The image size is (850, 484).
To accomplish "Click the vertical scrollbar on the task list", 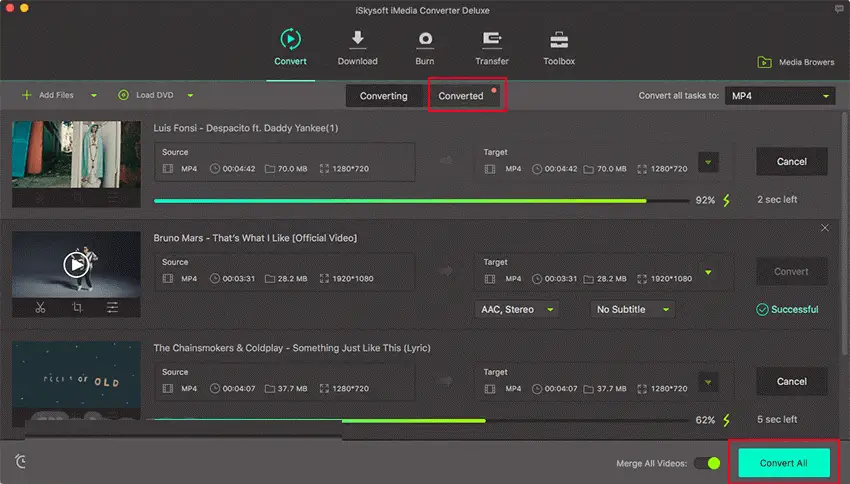I will (x=843, y=233).
